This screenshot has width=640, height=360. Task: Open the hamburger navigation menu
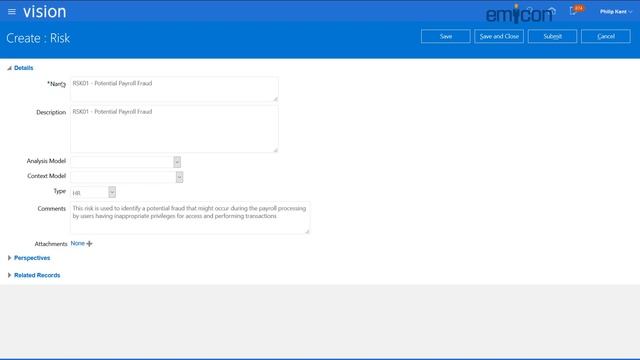(x=12, y=12)
